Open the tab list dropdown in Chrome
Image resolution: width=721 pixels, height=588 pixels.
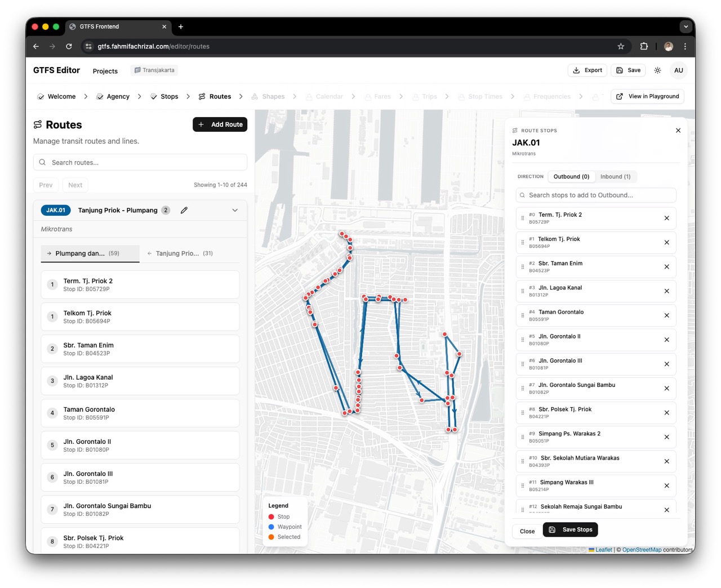pos(686,26)
